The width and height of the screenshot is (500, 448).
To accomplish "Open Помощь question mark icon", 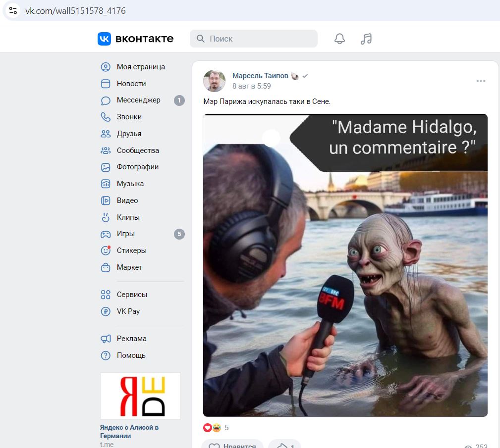I will pyautogui.click(x=106, y=355).
